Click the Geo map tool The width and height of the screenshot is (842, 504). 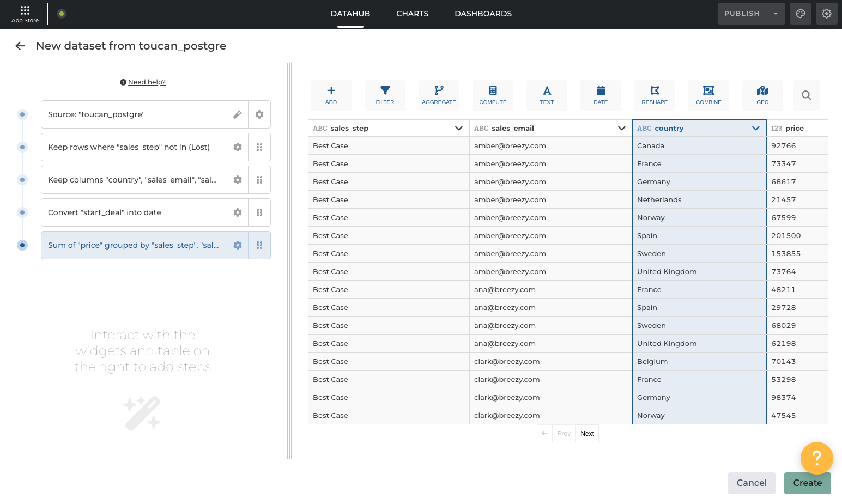(x=762, y=95)
